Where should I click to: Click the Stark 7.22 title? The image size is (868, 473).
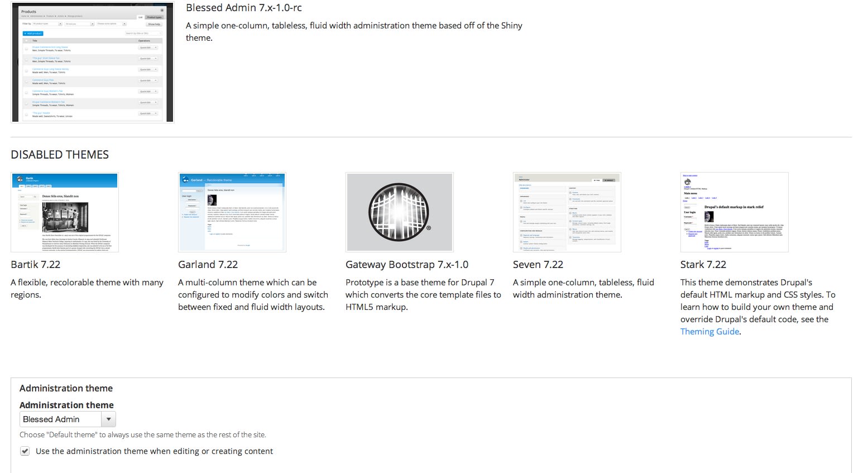703,265
